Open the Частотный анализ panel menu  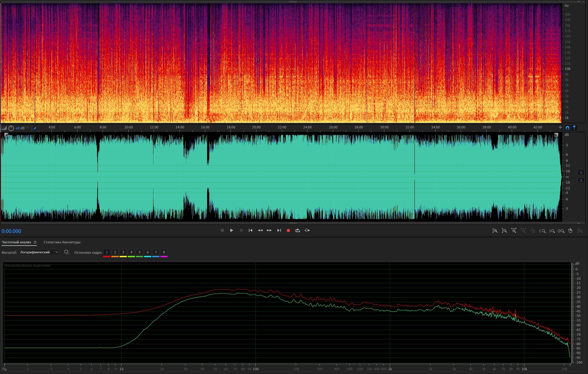pyautogui.click(x=35, y=242)
